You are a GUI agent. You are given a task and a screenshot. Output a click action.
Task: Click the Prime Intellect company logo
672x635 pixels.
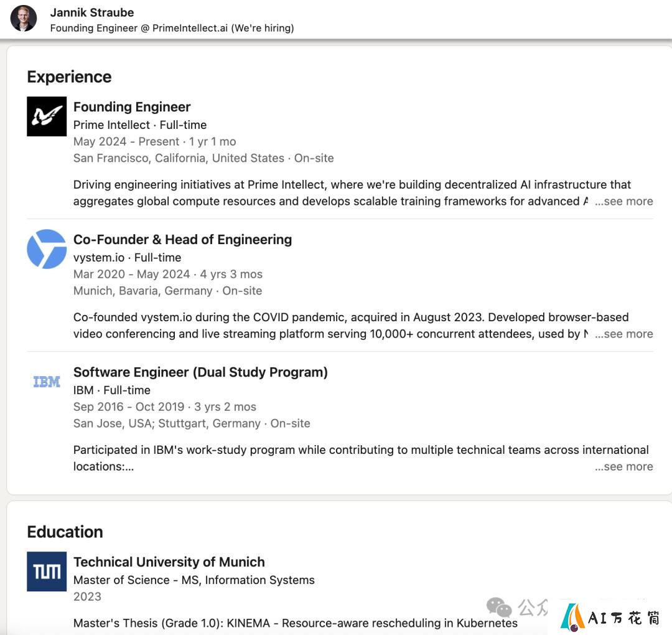click(47, 116)
